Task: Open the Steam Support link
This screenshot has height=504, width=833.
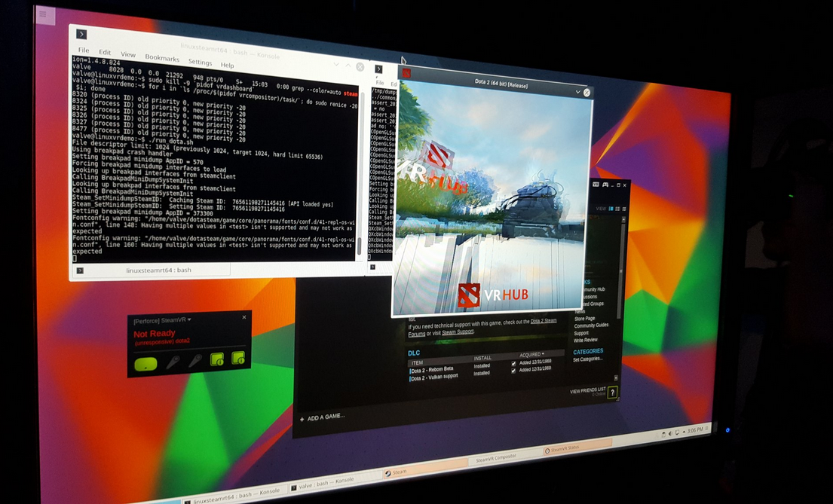Action: coord(458,332)
